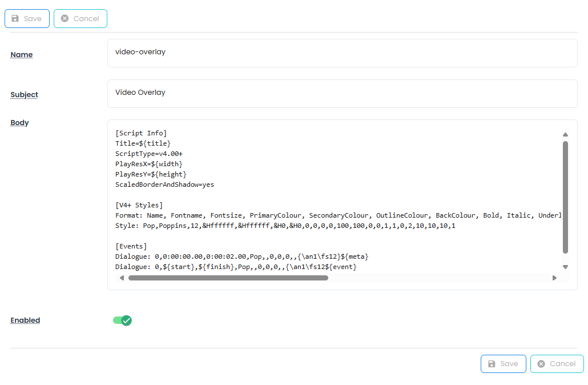Place cursor on the [V4+ Styles] line

(139, 205)
